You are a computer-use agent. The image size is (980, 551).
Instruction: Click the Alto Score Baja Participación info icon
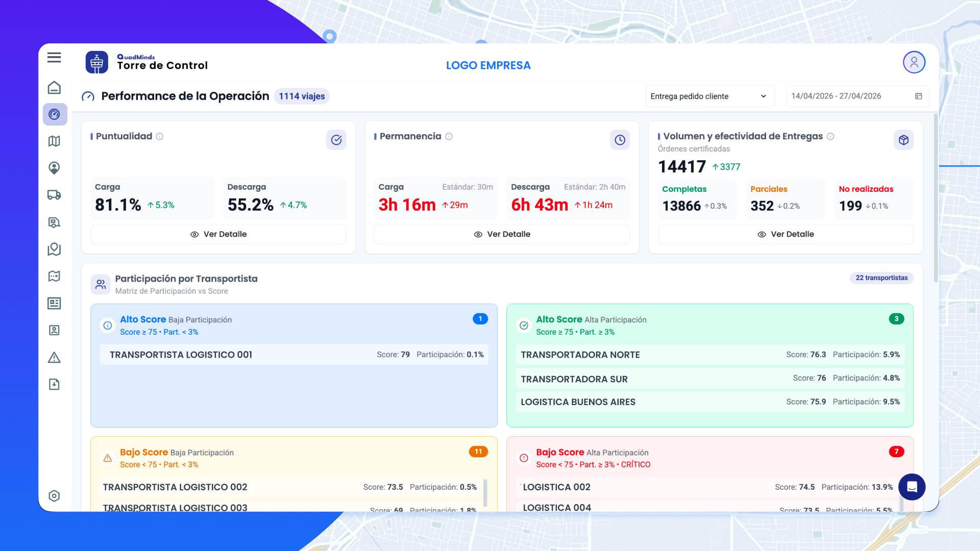pyautogui.click(x=108, y=325)
